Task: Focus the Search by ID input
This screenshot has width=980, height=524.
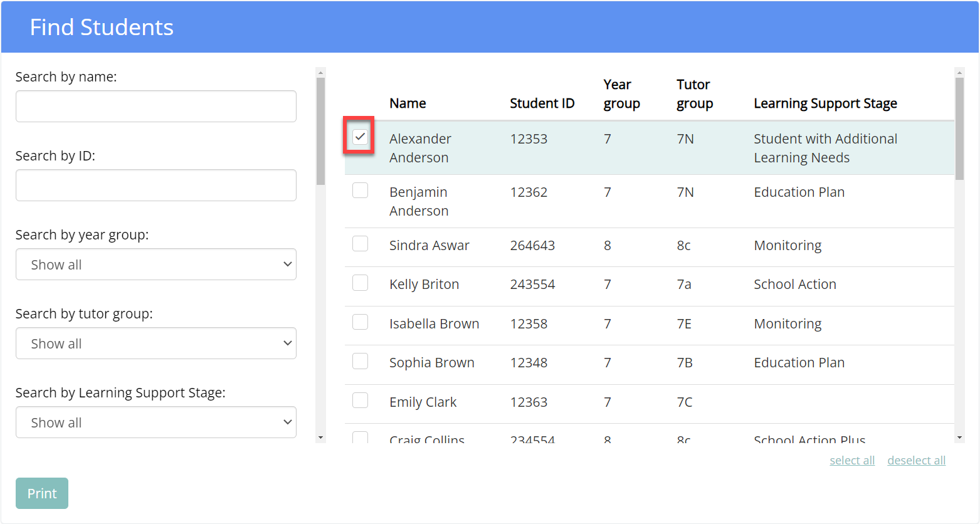Action: click(156, 186)
